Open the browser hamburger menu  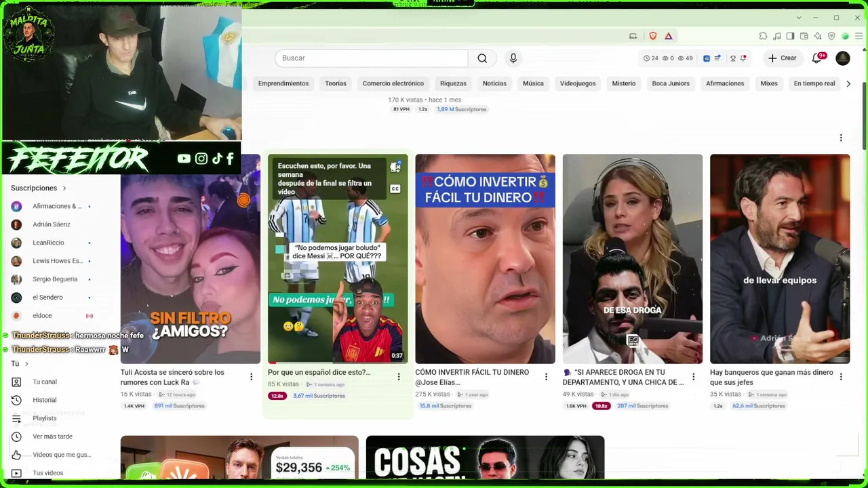(858, 36)
